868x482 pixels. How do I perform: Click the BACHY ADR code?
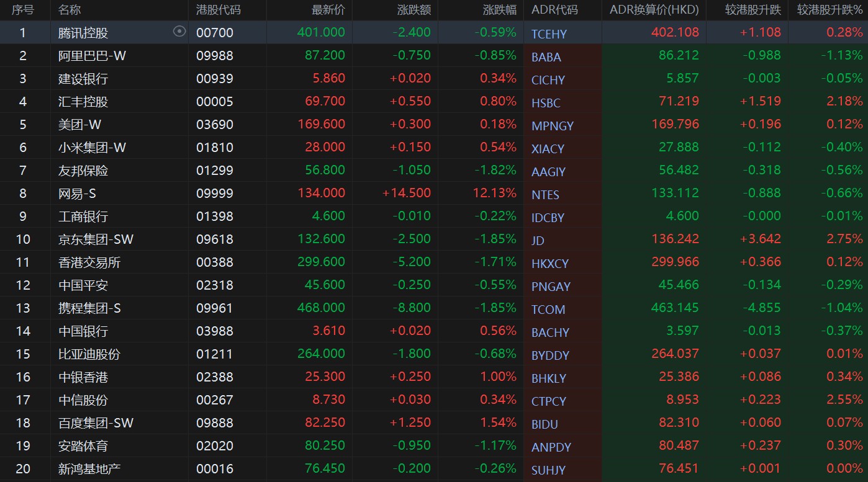(550, 332)
